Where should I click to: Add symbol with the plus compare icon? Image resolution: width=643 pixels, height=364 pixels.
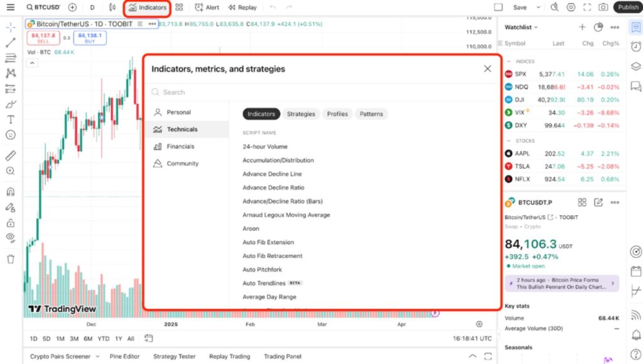72,8
